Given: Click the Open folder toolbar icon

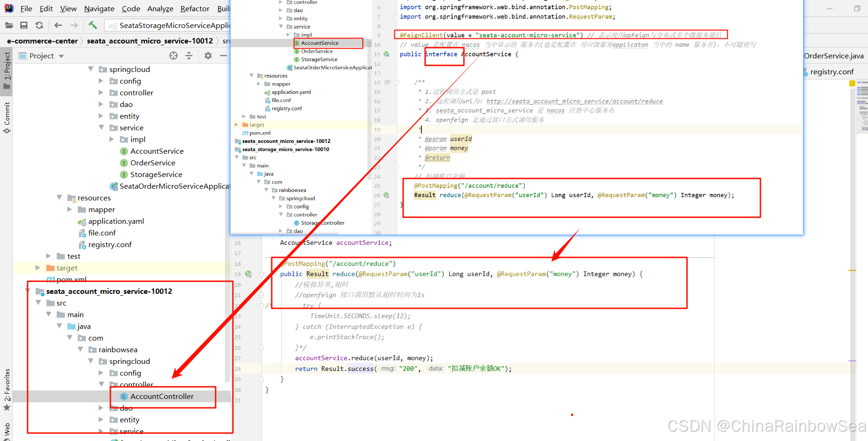Looking at the screenshot, I should (9, 25).
